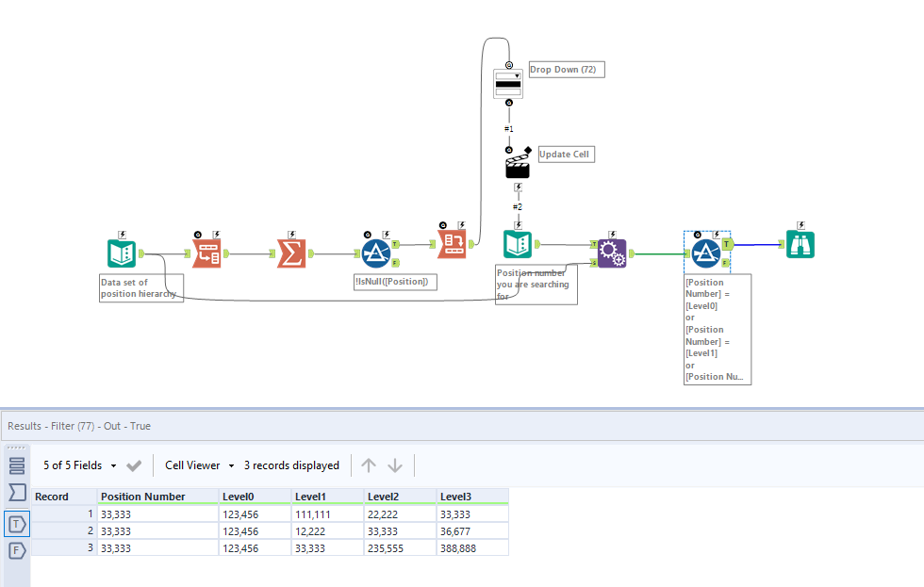Image resolution: width=924 pixels, height=587 pixels.
Task: Click the Update Cell annotation label
Action: click(567, 155)
